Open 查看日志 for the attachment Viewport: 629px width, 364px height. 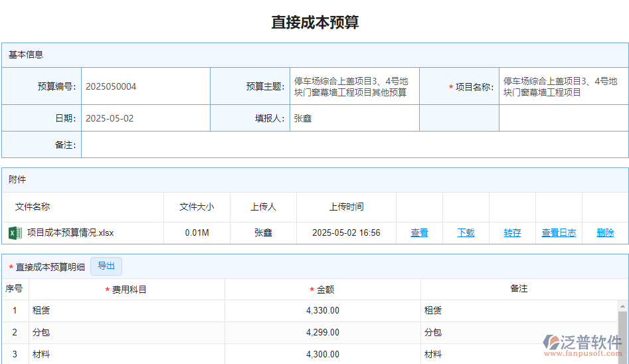click(559, 232)
